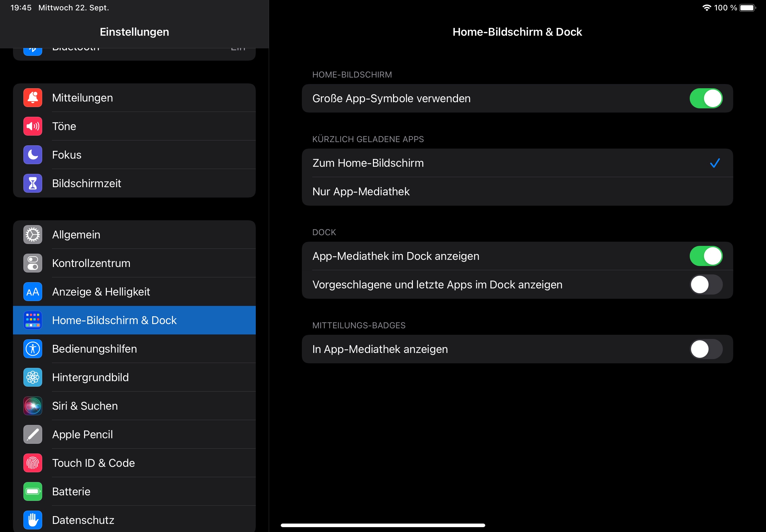Open the Allgemein gear icon

coord(33,235)
